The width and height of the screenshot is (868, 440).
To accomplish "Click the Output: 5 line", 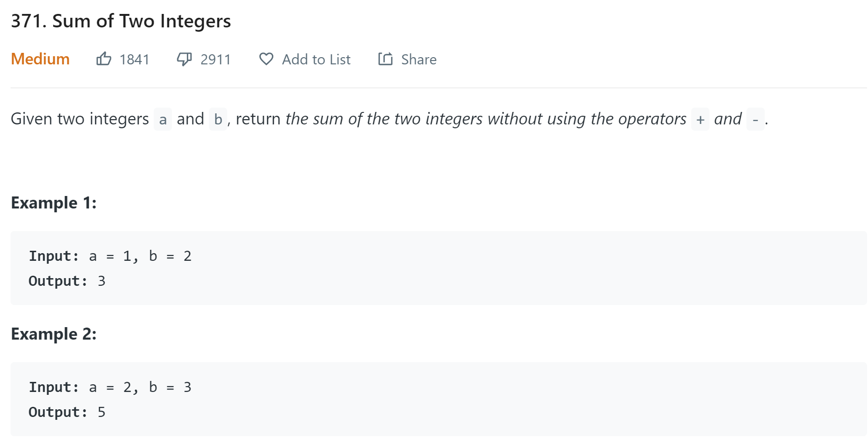I will point(67,412).
